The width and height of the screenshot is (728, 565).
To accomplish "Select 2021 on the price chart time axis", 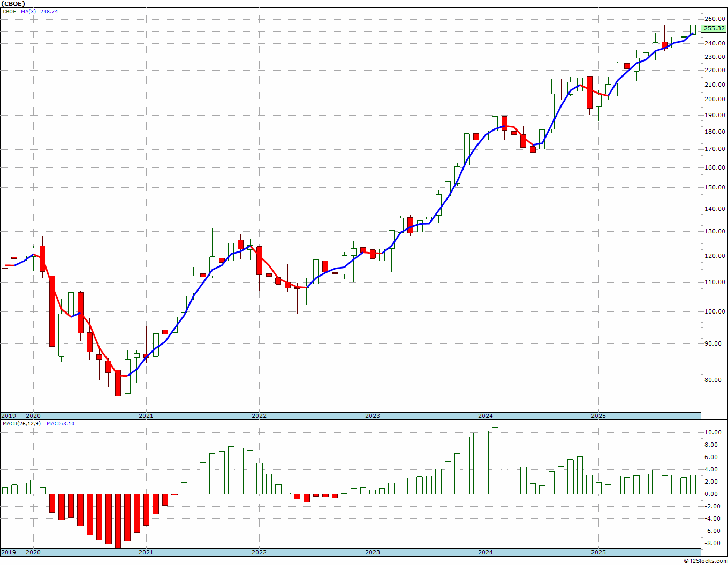I will (146, 416).
